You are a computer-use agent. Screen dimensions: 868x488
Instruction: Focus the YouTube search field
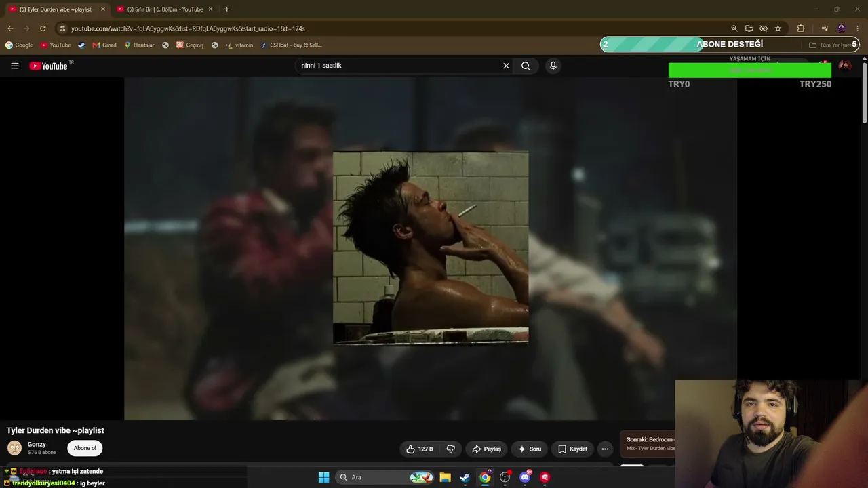point(400,66)
